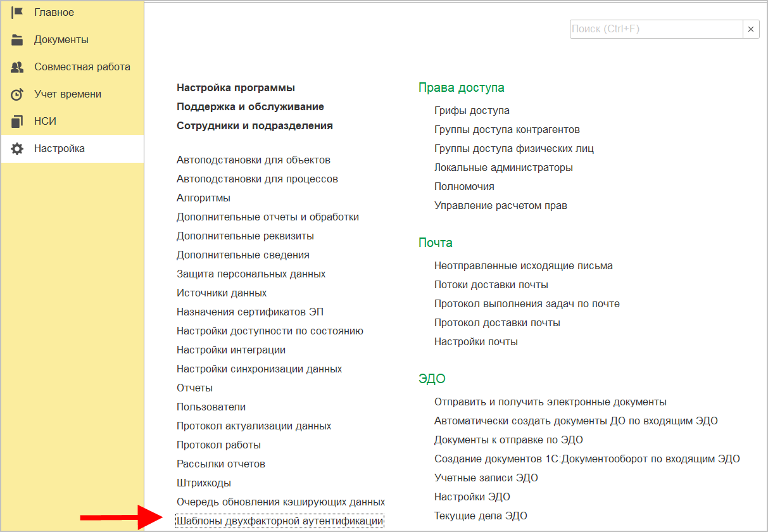
Task: Open the Главное section
Action: 54,12
